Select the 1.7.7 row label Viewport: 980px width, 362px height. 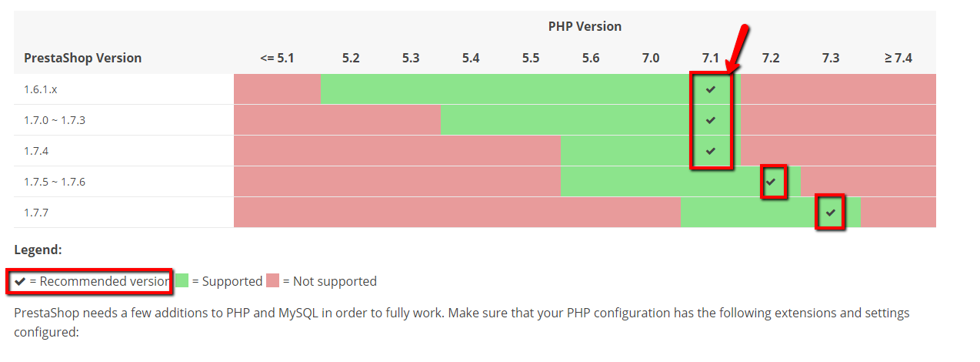(x=35, y=213)
